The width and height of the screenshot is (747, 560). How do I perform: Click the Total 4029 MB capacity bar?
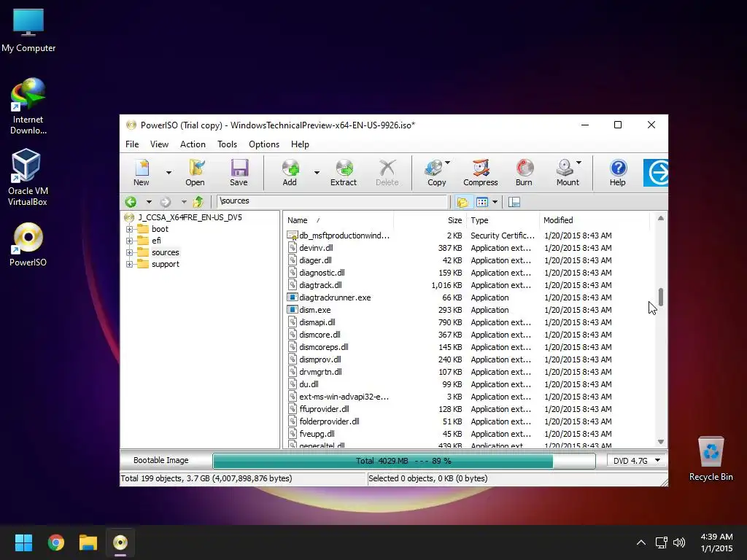404,461
